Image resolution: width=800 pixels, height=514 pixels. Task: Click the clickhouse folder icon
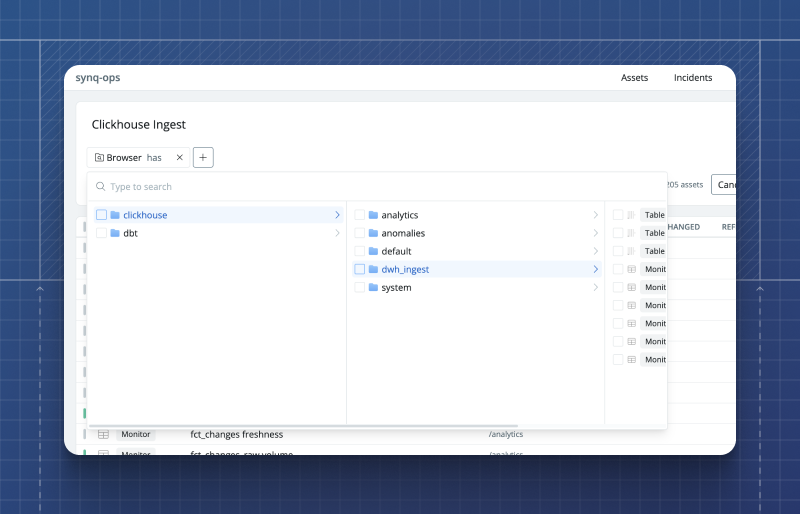click(115, 215)
